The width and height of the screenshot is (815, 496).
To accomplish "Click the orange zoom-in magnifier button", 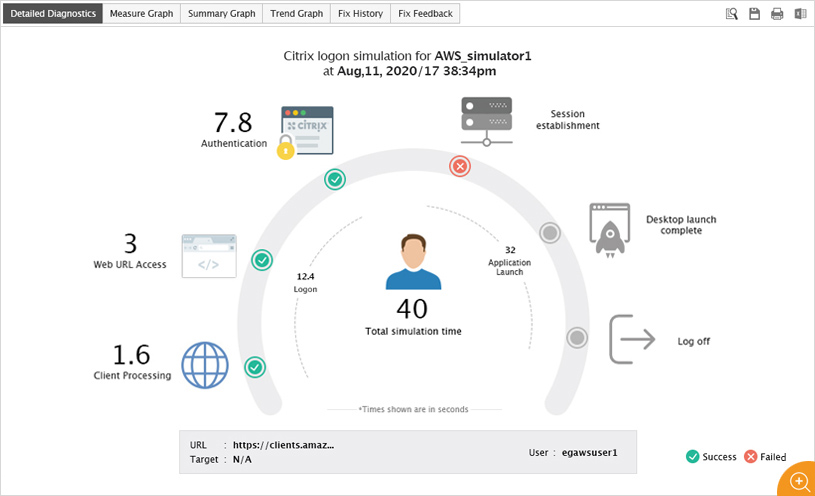I will 798,481.
